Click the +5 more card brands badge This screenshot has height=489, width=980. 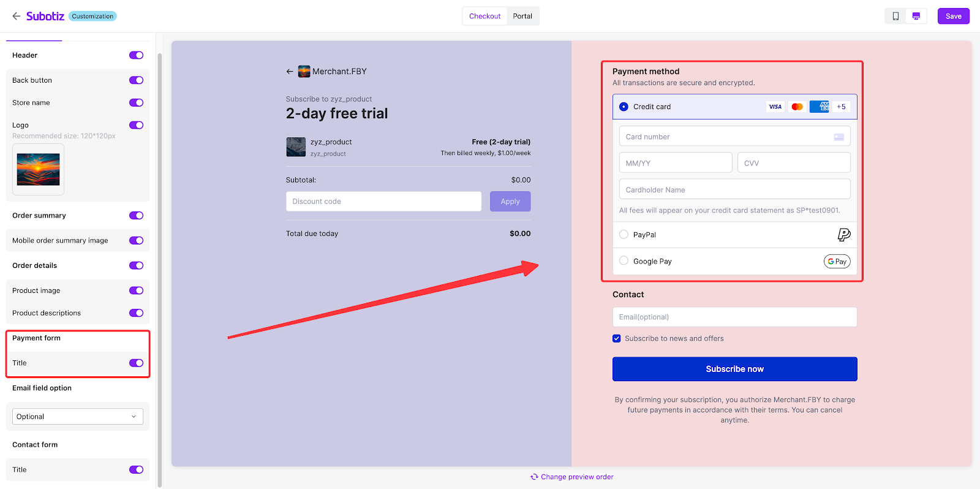841,107
